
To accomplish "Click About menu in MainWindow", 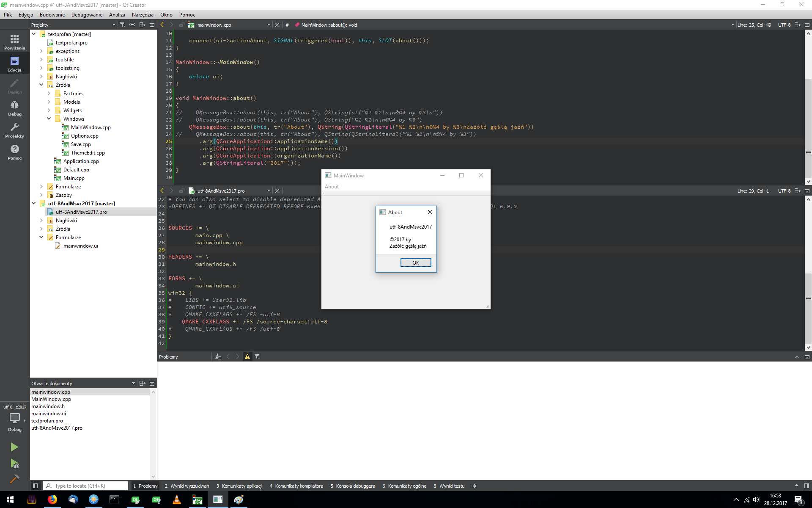I will [x=332, y=187].
